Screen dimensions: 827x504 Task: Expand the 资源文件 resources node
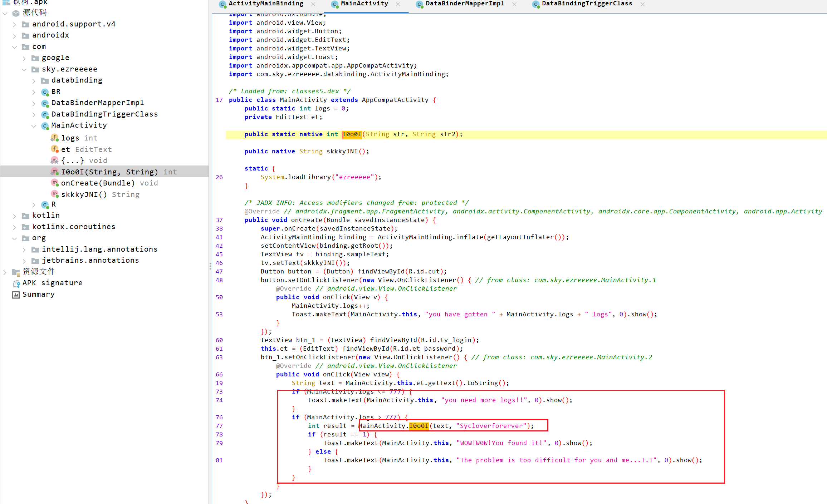[x=5, y=272]
